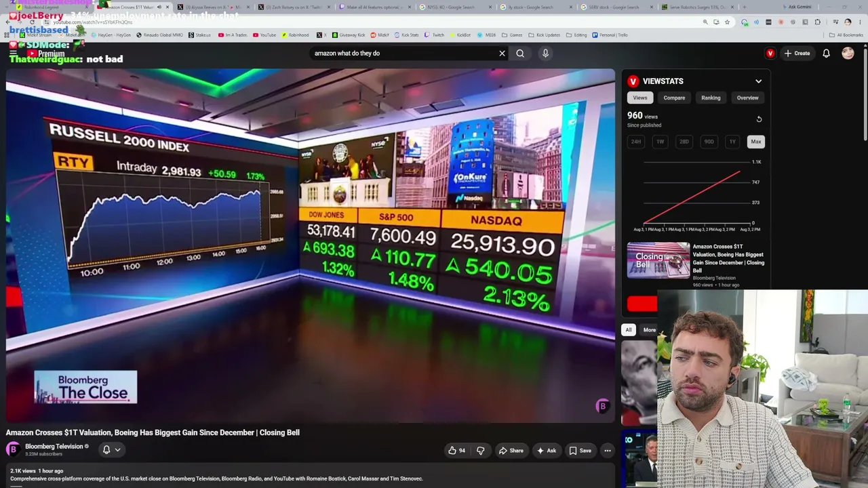Open the Chrome three-dot menu

[860, 22]
